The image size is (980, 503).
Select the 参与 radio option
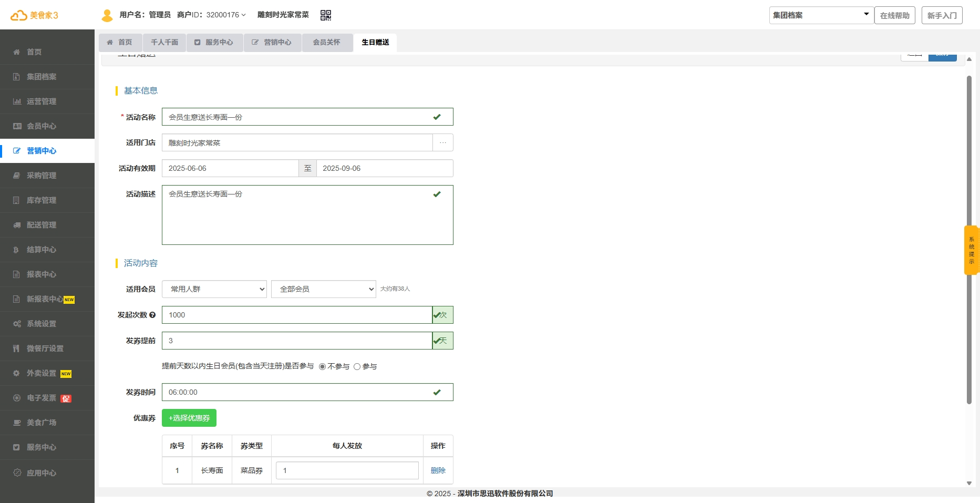[x=357, y=367]
